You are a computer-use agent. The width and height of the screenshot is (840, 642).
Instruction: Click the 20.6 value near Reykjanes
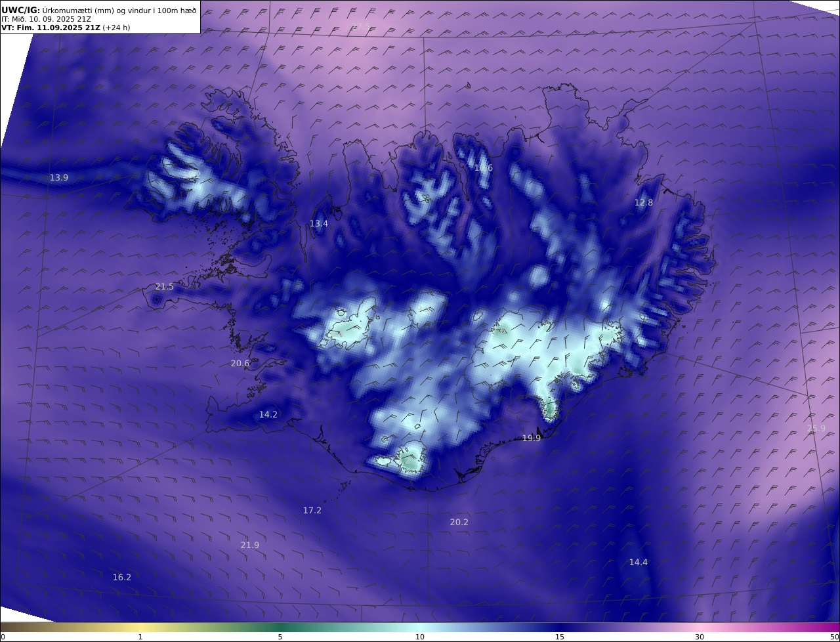coord(240,364)
